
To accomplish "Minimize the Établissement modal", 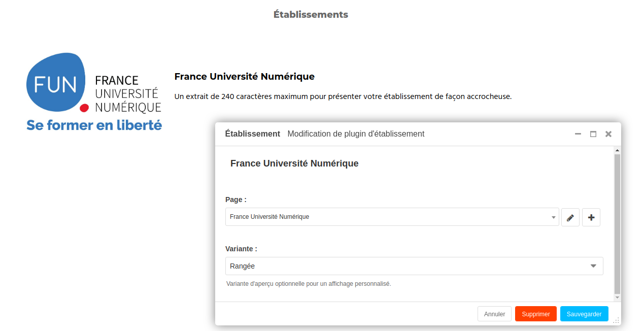I will 578,134.
